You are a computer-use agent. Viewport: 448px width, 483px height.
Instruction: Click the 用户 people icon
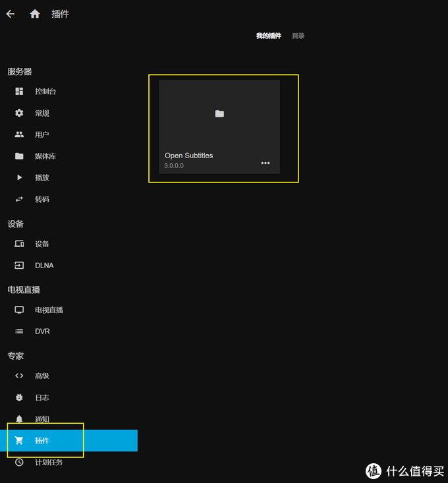point(19,134)
